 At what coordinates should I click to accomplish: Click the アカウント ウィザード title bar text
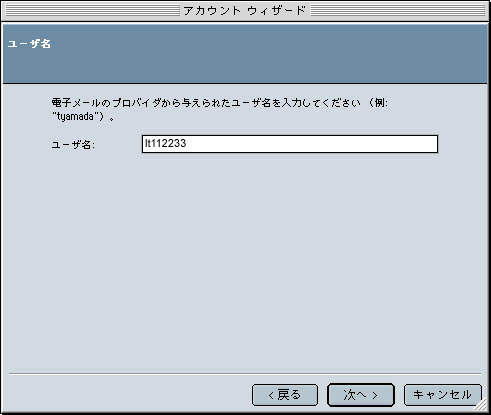(245, 11)
